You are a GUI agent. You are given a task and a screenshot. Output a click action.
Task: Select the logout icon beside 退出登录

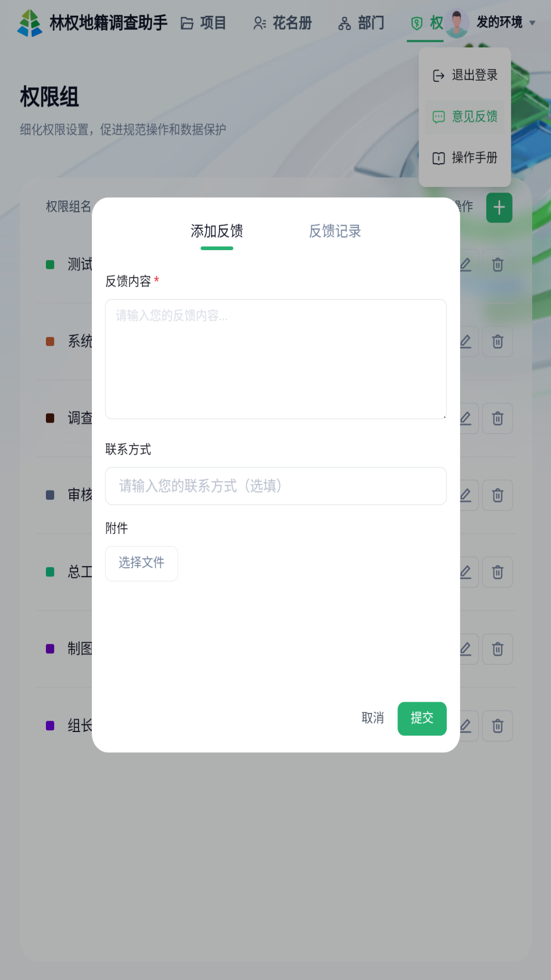tap(438, 75)
